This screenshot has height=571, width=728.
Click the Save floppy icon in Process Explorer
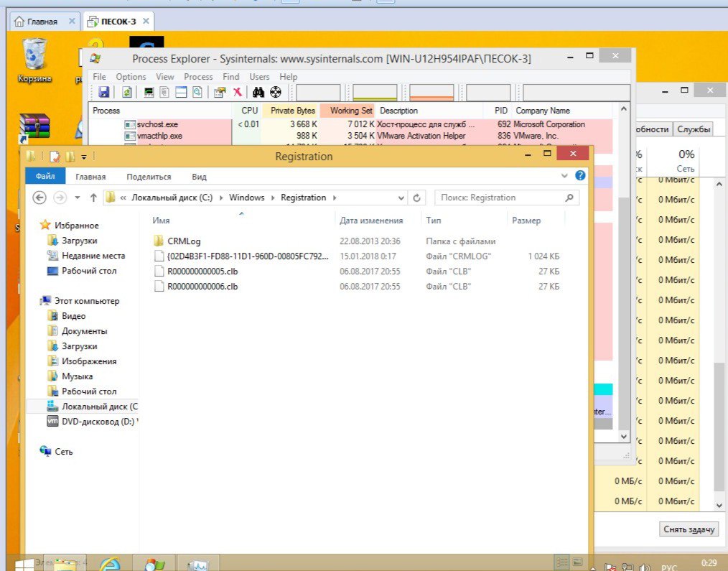click(104, 92)
